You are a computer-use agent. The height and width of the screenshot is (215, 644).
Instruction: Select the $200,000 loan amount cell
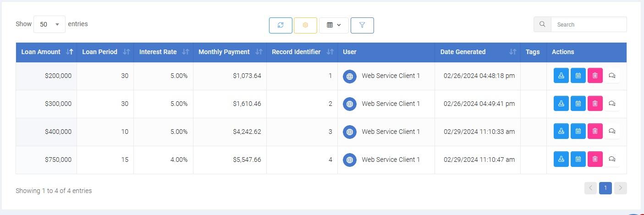(x=46, y=76)
